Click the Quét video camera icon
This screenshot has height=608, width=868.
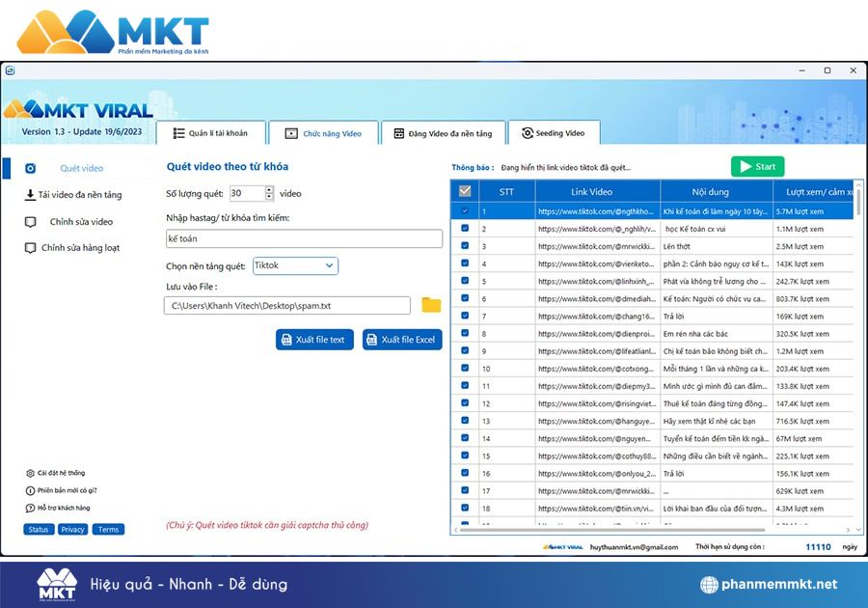point(31,168)
